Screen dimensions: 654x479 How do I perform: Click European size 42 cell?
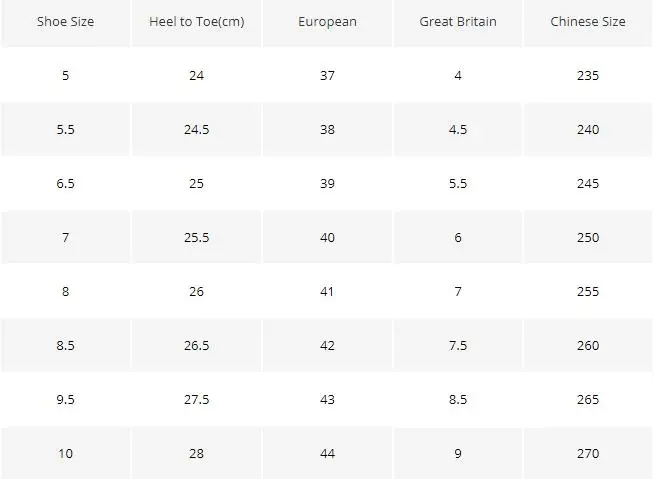[x=327, y=345]
